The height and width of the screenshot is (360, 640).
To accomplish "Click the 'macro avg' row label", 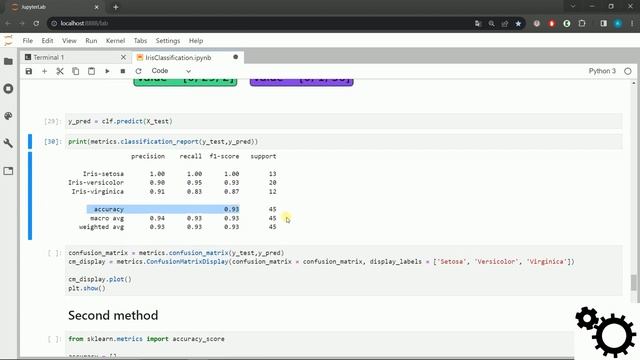I will 107,218.
